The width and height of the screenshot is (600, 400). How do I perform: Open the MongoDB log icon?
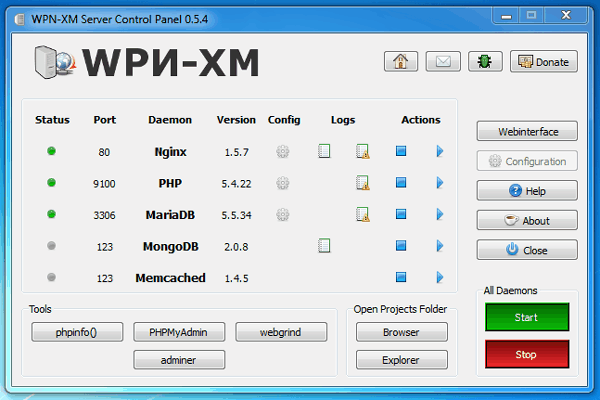click(324, 245)
